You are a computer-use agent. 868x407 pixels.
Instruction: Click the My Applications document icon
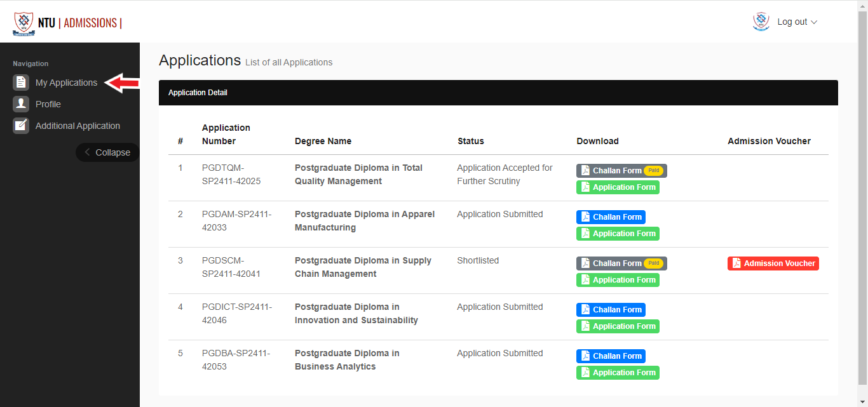tap(21, 83)
